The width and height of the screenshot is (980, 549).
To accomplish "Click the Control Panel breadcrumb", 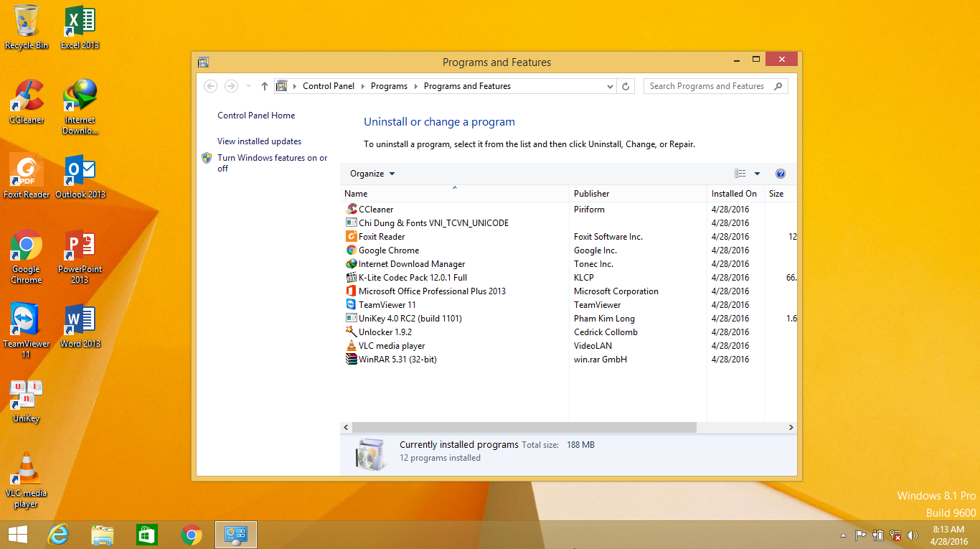I will point(329,86).
